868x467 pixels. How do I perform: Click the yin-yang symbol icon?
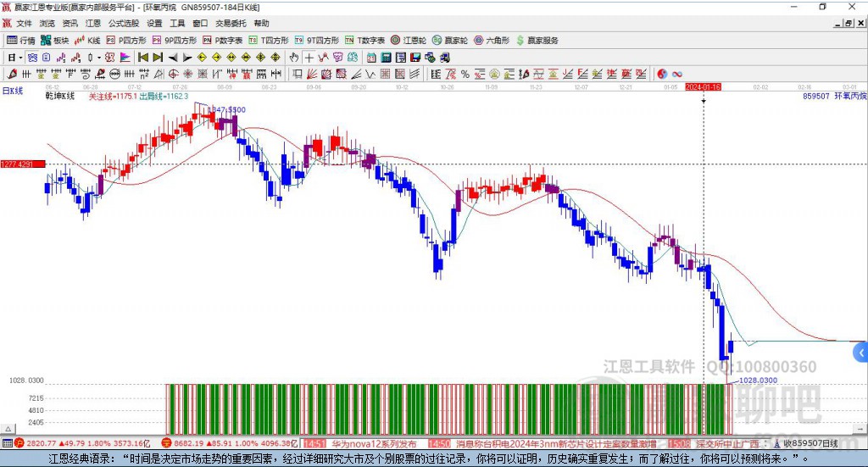662,74
